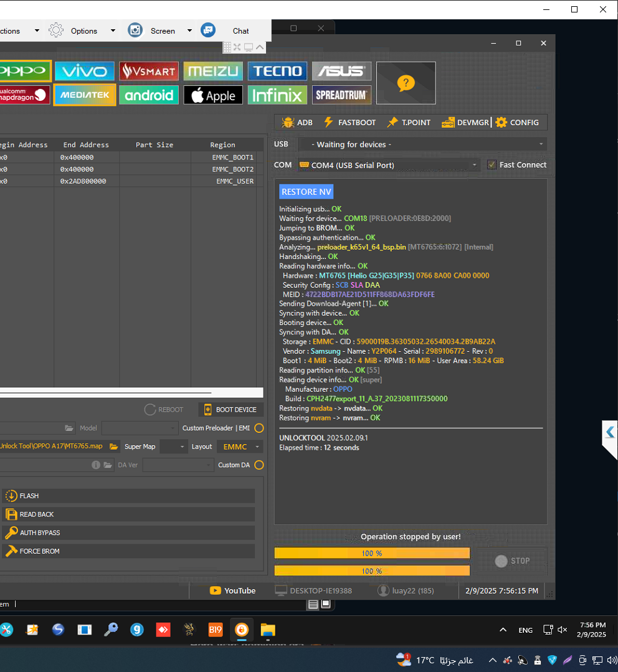Open the DA Ver dropdown
The width and height of the screenshot is (618, 672).
(178, 465)
